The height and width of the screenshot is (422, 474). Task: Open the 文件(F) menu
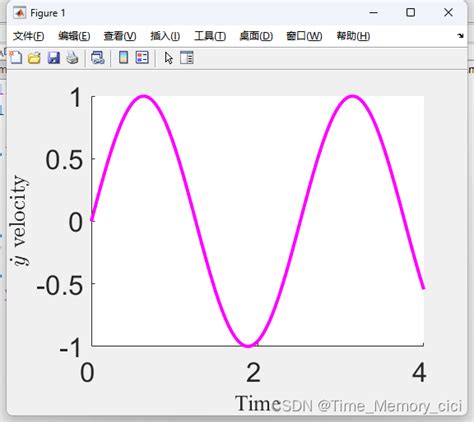pos(29,36)
